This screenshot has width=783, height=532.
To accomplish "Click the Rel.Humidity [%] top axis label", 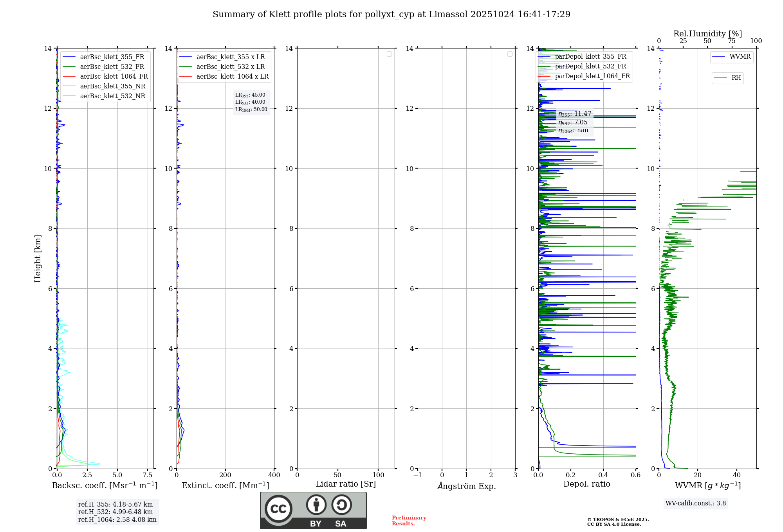I will click(707, 34).
